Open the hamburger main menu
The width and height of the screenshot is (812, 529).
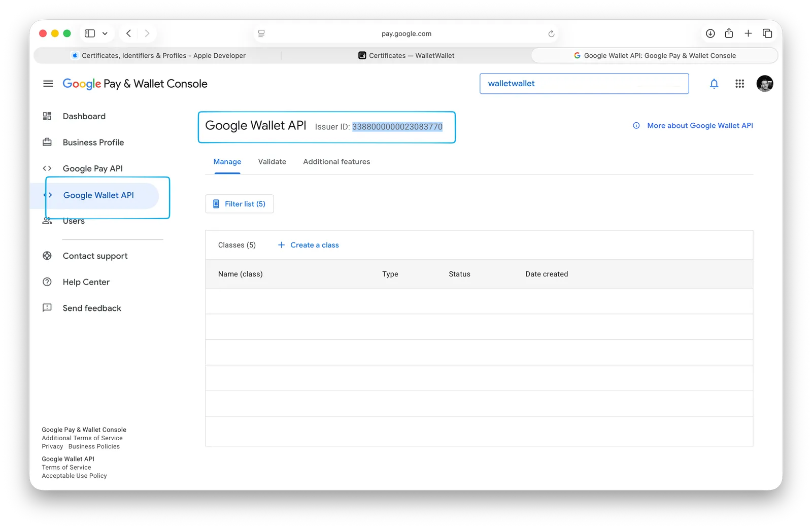(x=48, y=84)
